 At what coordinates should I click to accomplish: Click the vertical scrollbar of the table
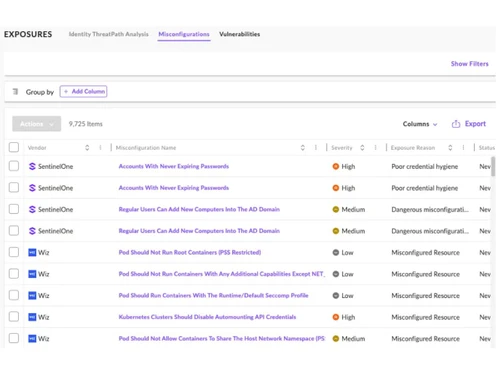click(493, 166)
